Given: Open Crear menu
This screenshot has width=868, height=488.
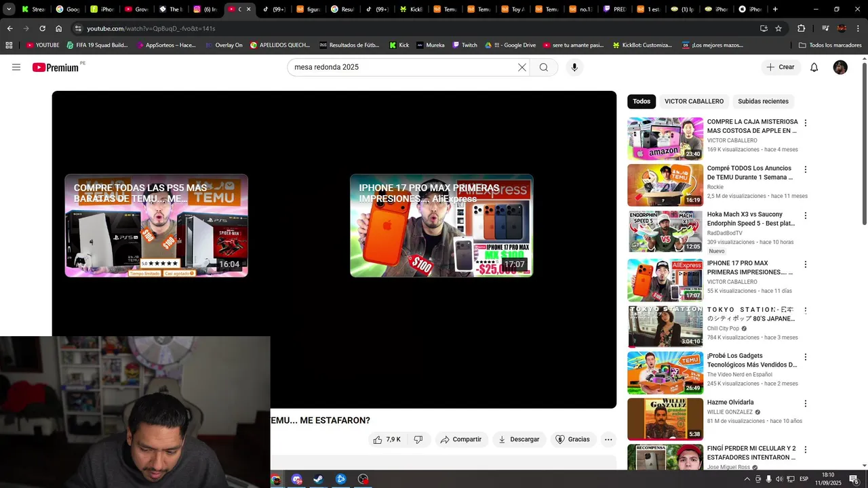Looking at the screenshot, I should tap(781, 67).
